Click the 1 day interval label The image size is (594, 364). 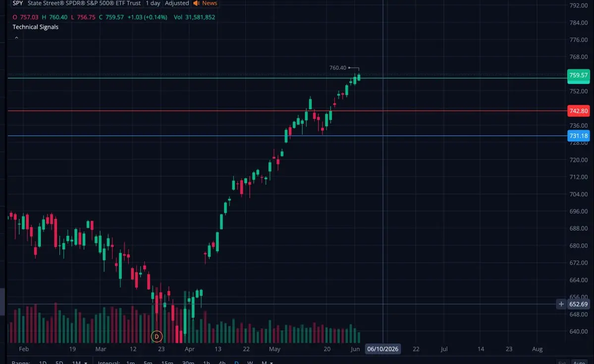click(x=153, y=3)
